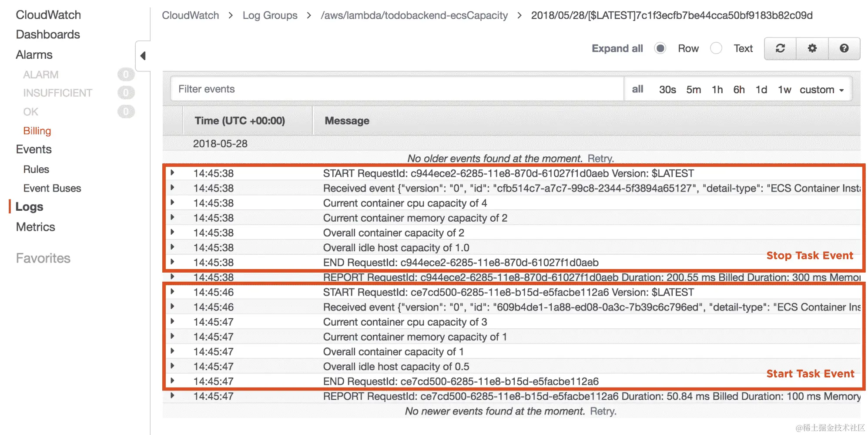
Task: Select the 'all' time range
Action: pyautogui.click(x=637, y=89)
